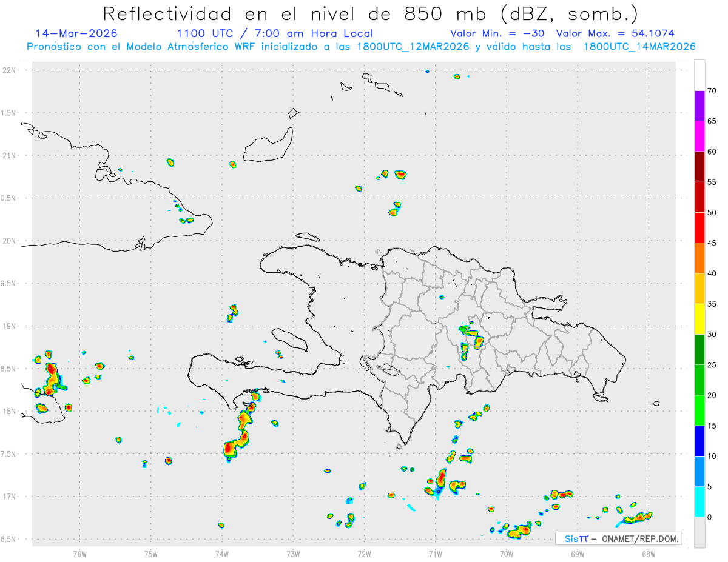The height and width of the screenshot is (562, 728).
Task: Click the magenta 60-65 dBZ color band
Action: pyautogui.click(x=699, y=136)
